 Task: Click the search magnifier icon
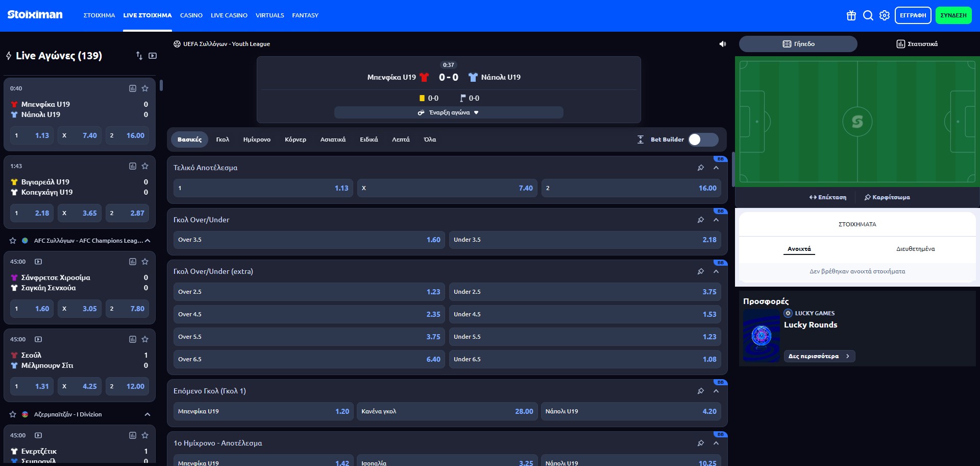coord(868,15)
